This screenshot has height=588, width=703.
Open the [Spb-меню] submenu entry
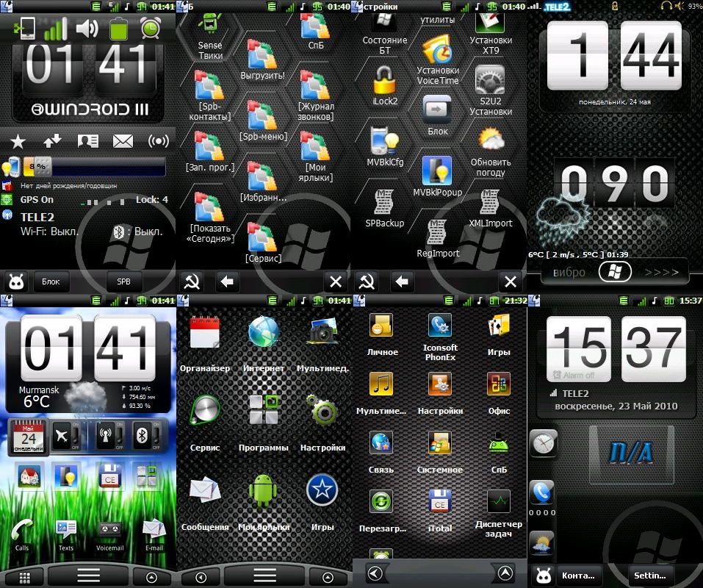pyautogui.click(x=262, y=116)
